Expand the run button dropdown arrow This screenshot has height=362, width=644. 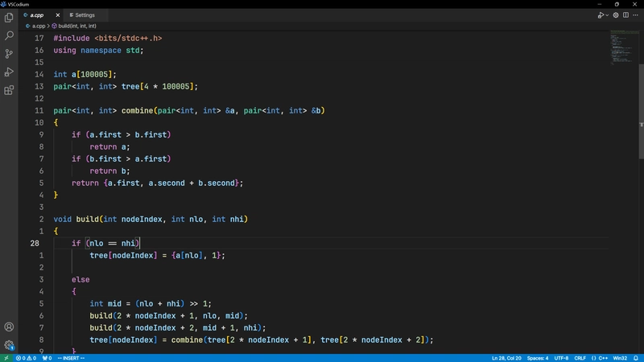pos(608,15)
